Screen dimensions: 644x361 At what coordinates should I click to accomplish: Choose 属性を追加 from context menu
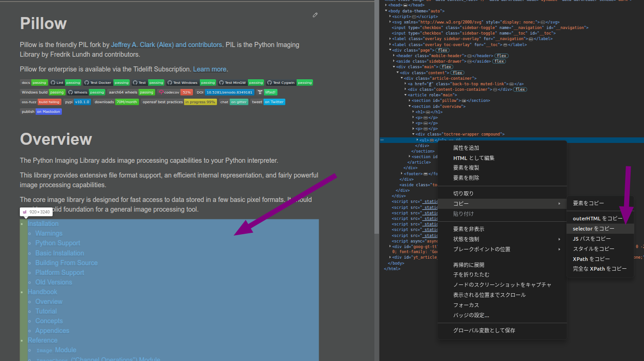[x=502, y=148]
